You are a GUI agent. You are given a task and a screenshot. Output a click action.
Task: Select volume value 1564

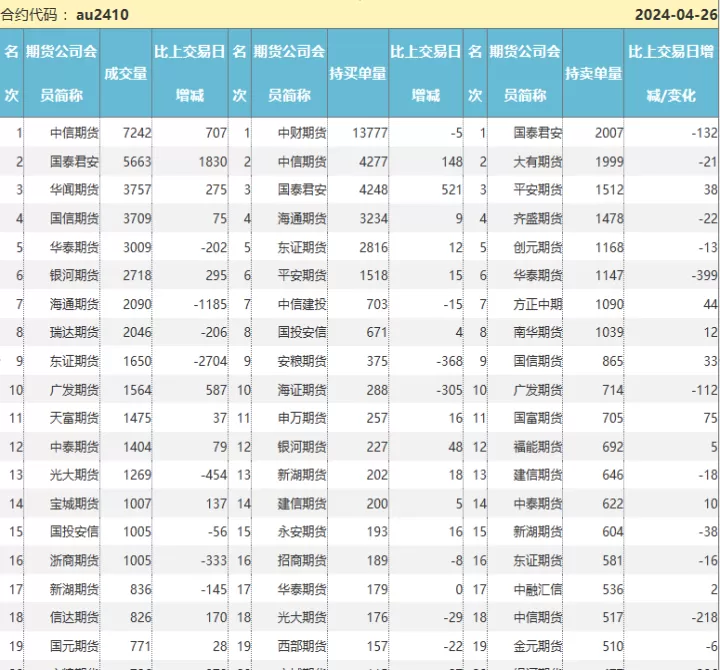(137, 390)
